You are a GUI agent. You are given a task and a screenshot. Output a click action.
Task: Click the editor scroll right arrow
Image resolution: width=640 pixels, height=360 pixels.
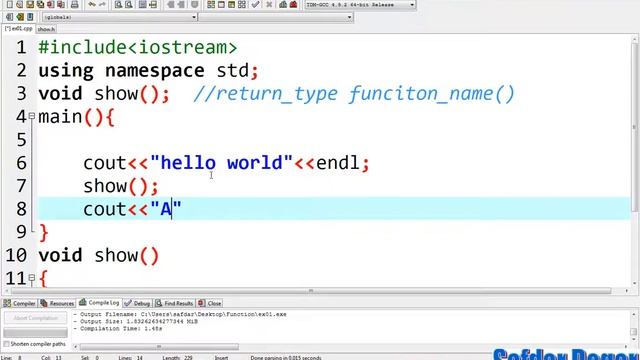(x=627, y=291)
